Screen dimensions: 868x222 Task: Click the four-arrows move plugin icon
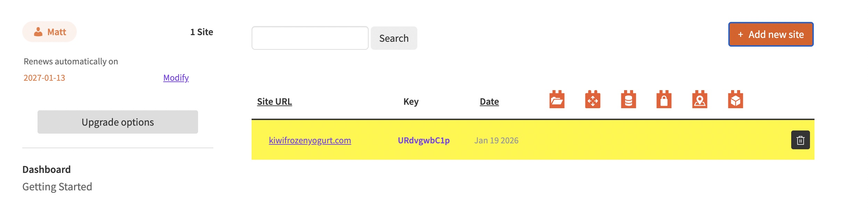pyautogui.click(x=592, y=100)
